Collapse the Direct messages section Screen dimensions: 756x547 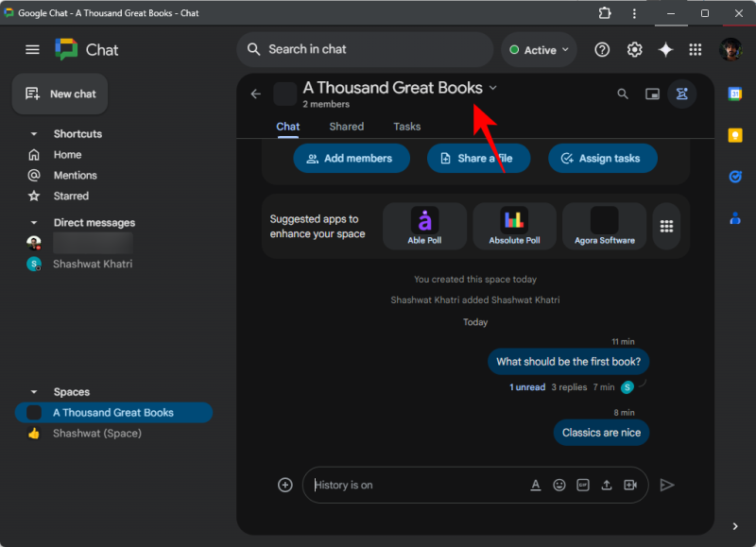34,223
